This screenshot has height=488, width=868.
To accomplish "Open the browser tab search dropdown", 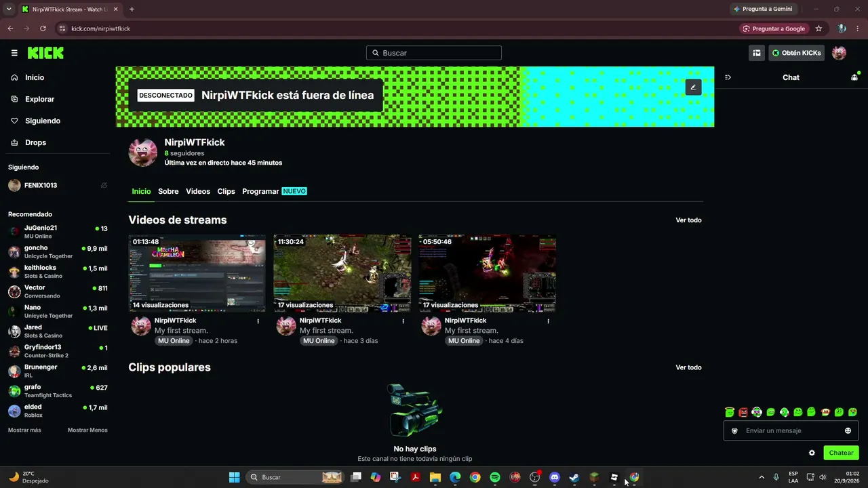I will click(x=9, y=9).
